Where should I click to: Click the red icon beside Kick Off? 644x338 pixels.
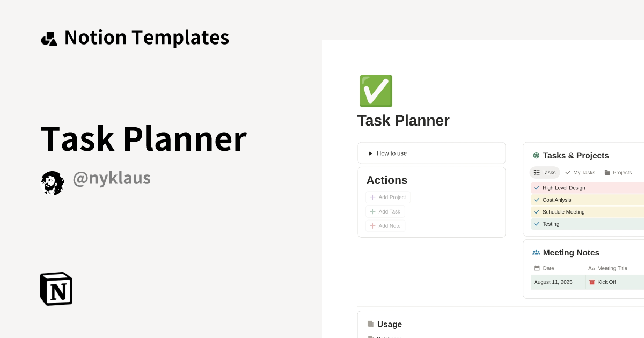[x=592, y=282]
